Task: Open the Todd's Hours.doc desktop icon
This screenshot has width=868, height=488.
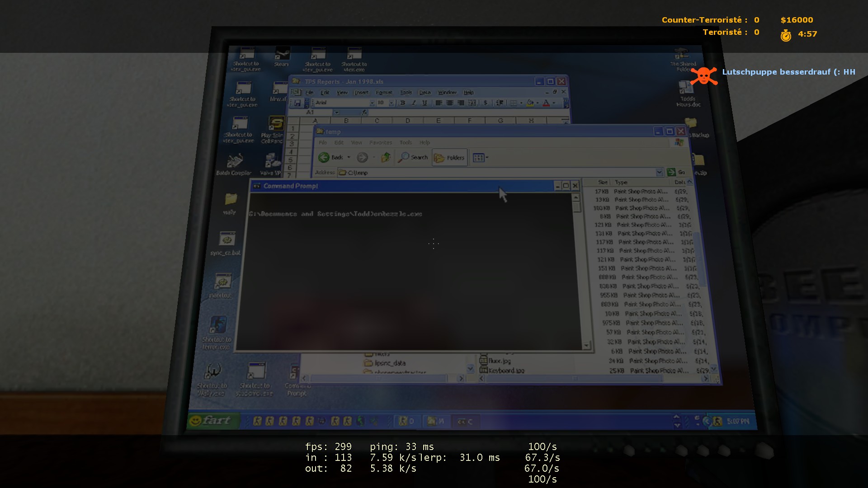Action: tap(688, 94)
